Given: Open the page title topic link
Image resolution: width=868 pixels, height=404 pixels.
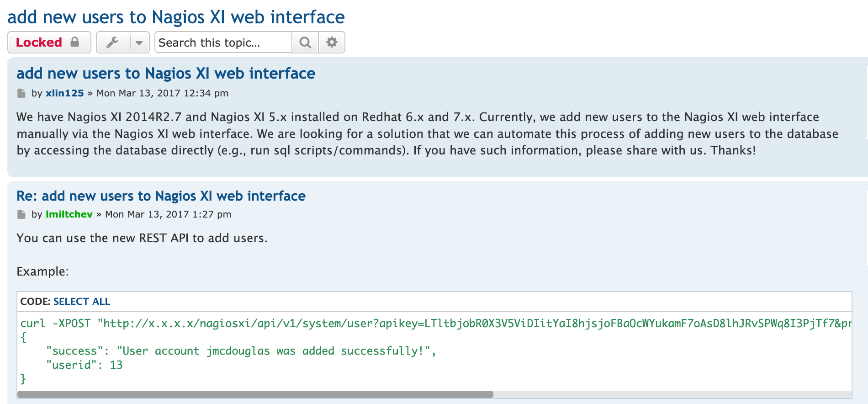Looking at the screenshot, I should click(176, 17).
